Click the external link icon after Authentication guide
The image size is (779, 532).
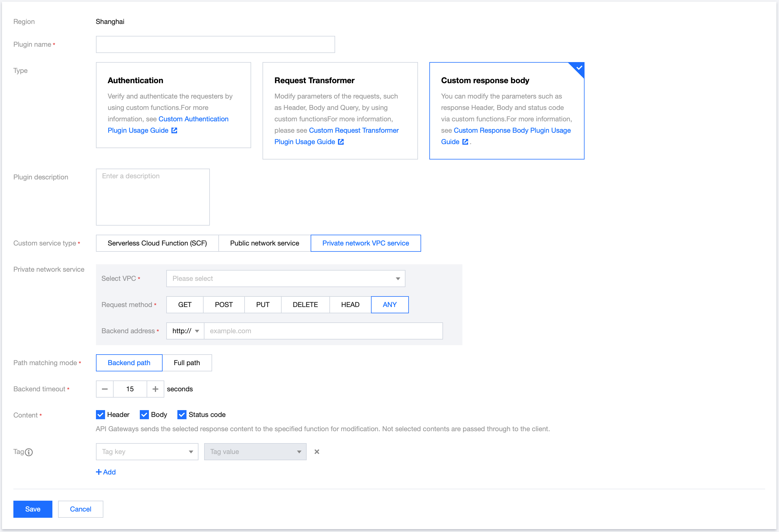pyautogui.click(x=174, y=130)
